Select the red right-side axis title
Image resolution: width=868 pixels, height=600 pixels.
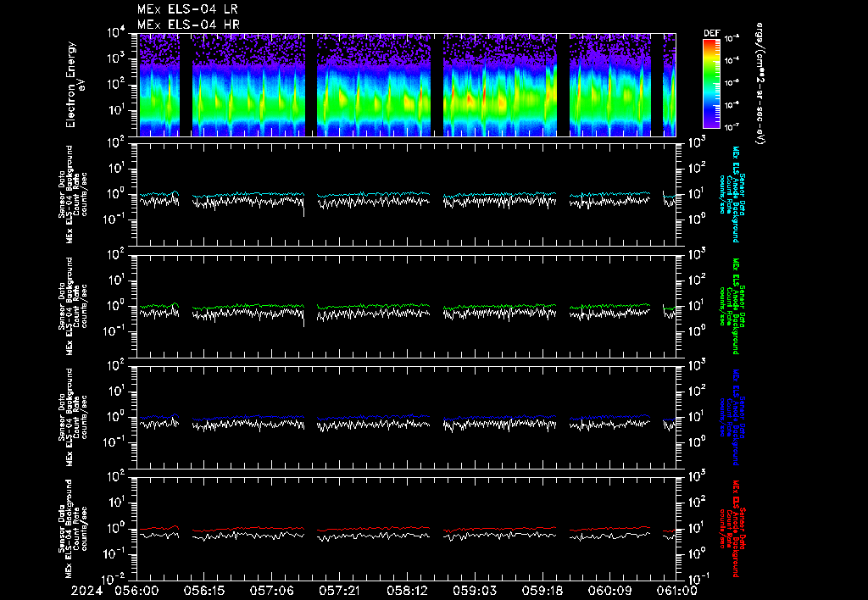click(x=732, y=529)
